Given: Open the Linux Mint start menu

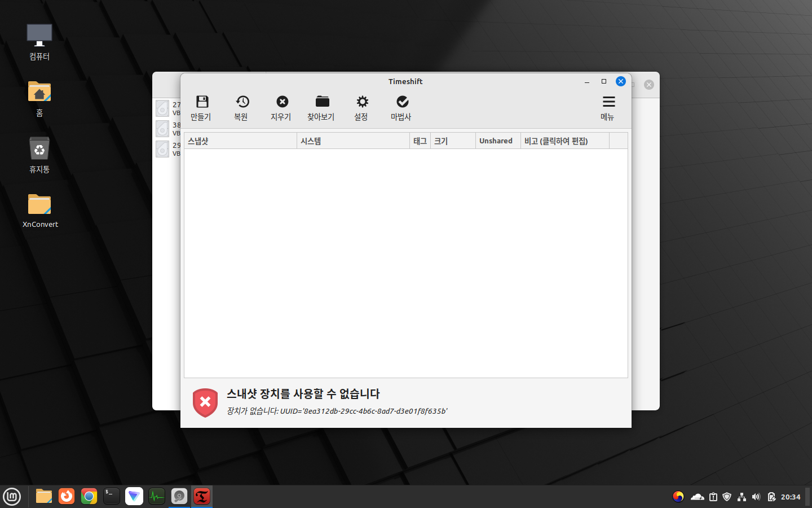Looking at the screenshot, I should (x=12, y=497).
